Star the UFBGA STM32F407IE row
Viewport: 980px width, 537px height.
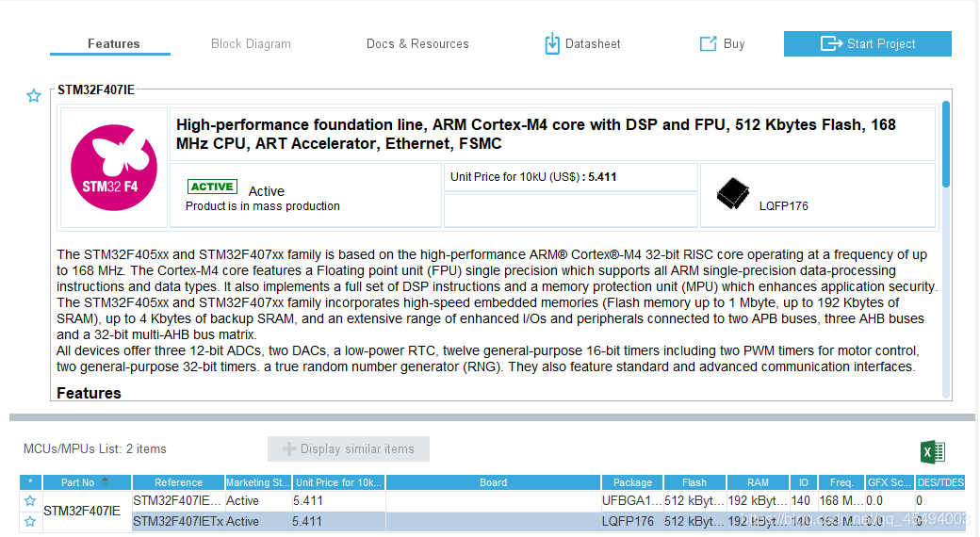[30, 501]
